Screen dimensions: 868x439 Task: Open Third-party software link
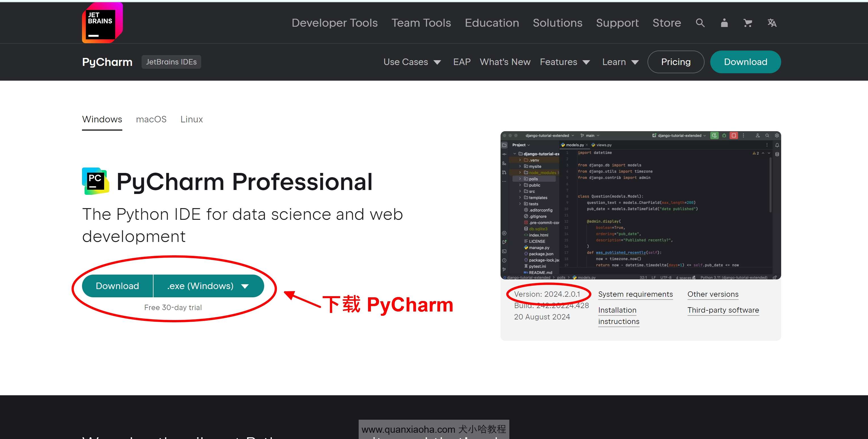723,310
